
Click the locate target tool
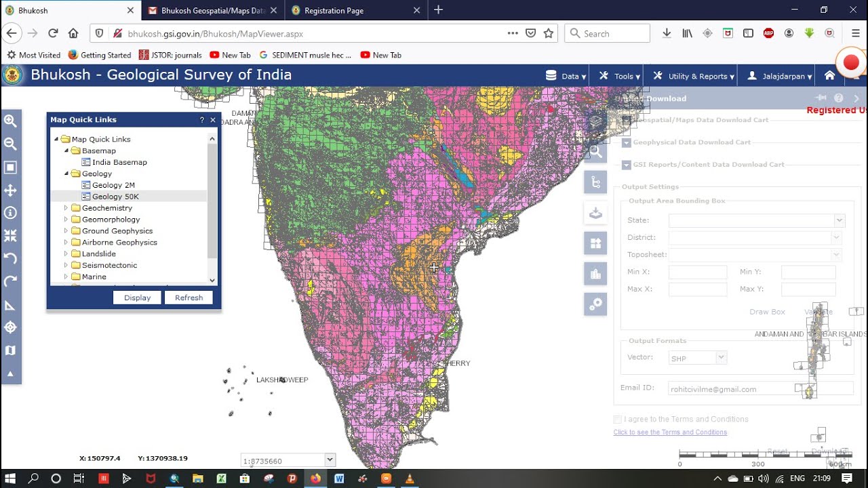10,327
